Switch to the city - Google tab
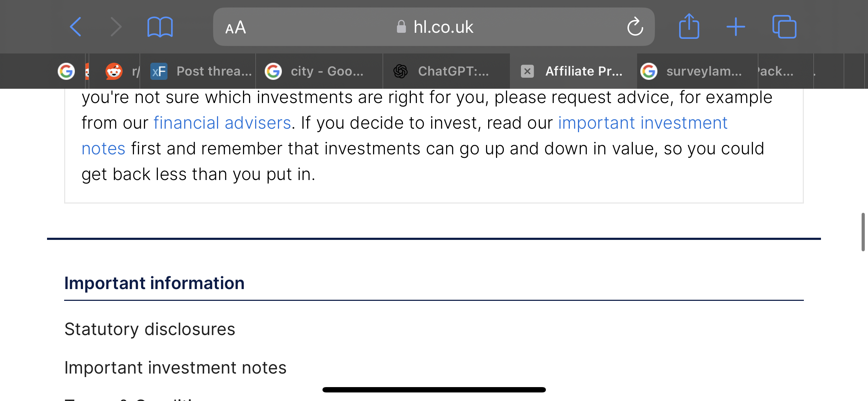The image size is (868, 401). click(319, 71)
